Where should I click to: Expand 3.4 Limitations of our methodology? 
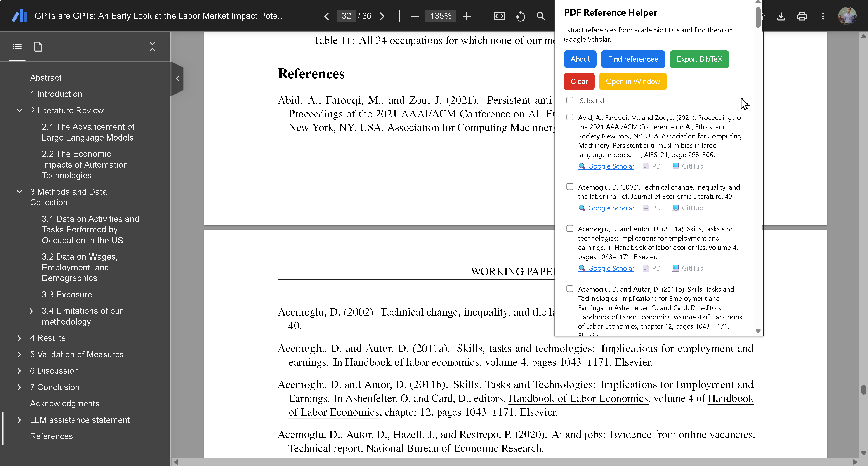(31, 311)
